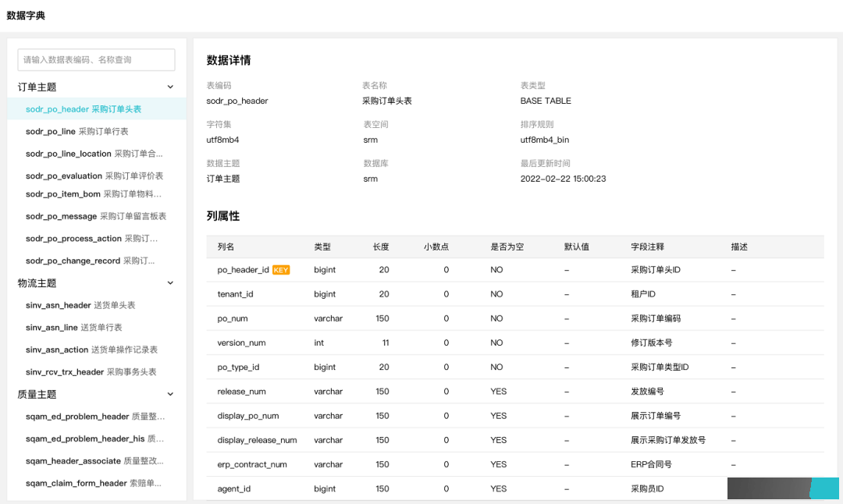Click the 展示采购订单发放号 field comment
This screenshot has width=843, height=504.
(668, 440)
